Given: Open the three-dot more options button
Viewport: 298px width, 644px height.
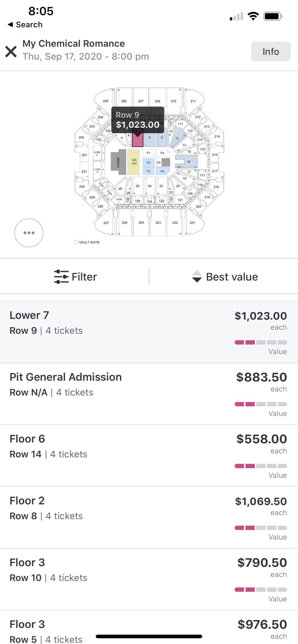Looking at the screenshot, I should 29,233.
